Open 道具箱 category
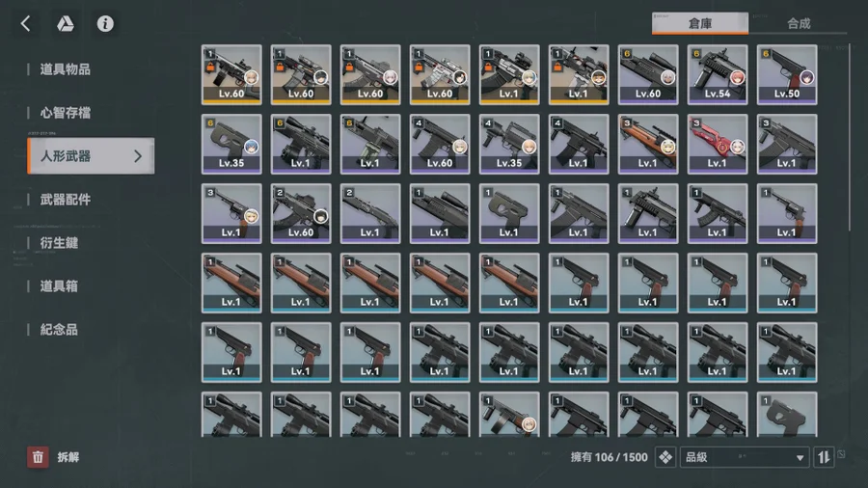The height and width of the screenshot is (488, 868). click(59, 286)
